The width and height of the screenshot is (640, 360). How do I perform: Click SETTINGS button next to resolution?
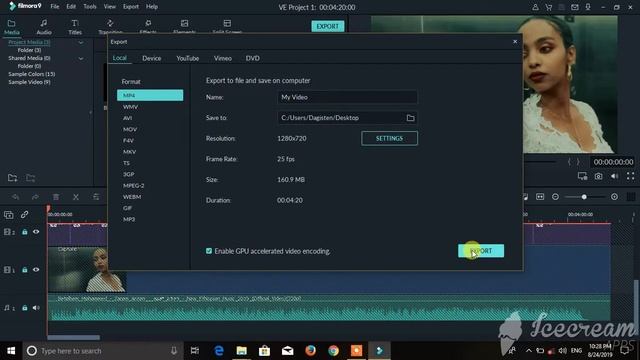389,138
